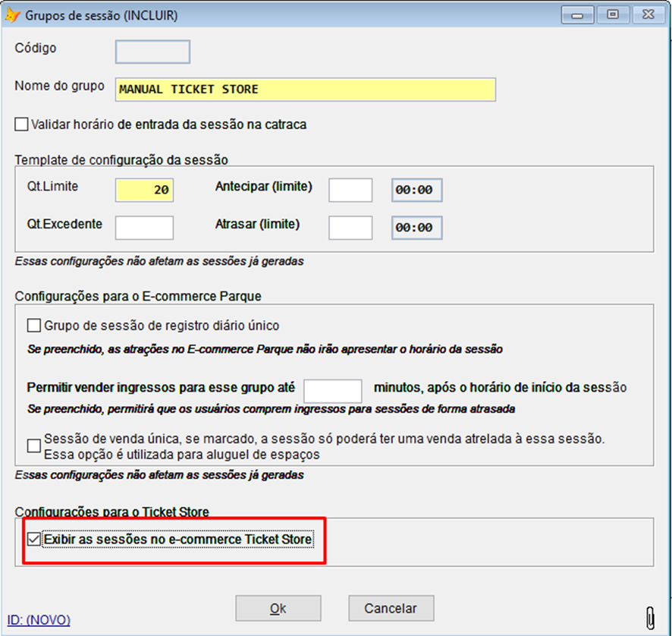This screenshot has width=672, height=636.
Task: Enable Grupo de sessão de registro diário único
Action: pos(34,326)
